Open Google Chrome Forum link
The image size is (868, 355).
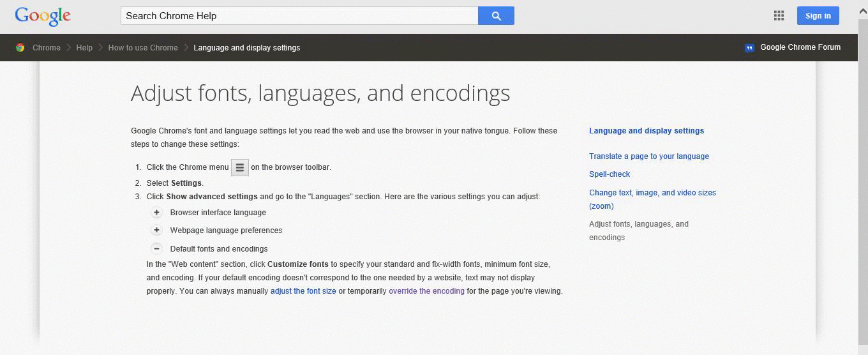tap(800, 47)
